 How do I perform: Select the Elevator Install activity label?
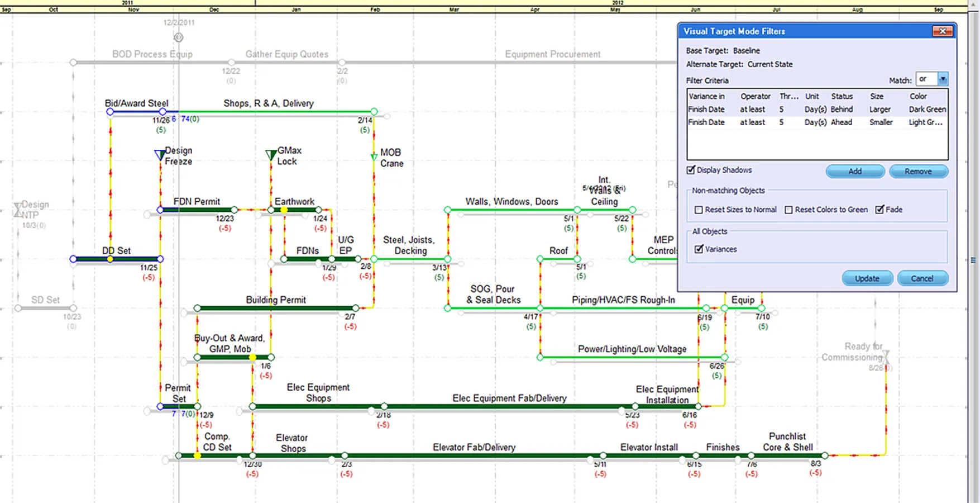tap(649, 447)
